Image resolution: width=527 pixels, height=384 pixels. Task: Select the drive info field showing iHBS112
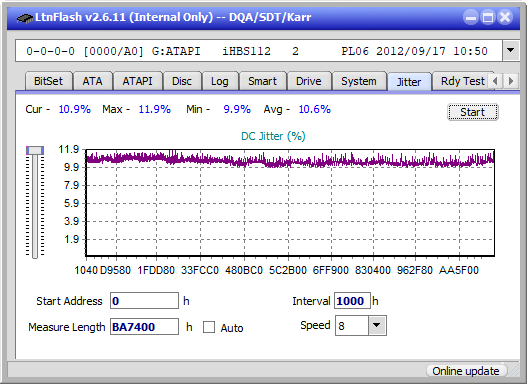[259, 51]
